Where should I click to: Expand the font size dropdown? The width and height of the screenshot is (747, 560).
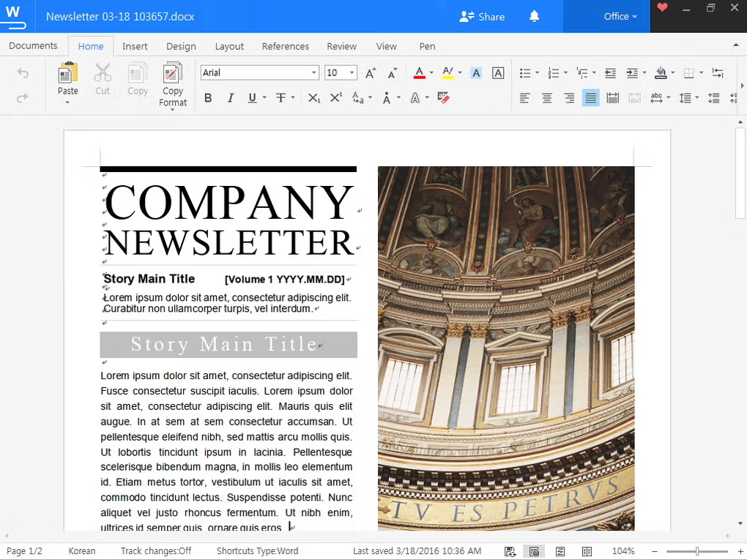click(x=352, y=73)
